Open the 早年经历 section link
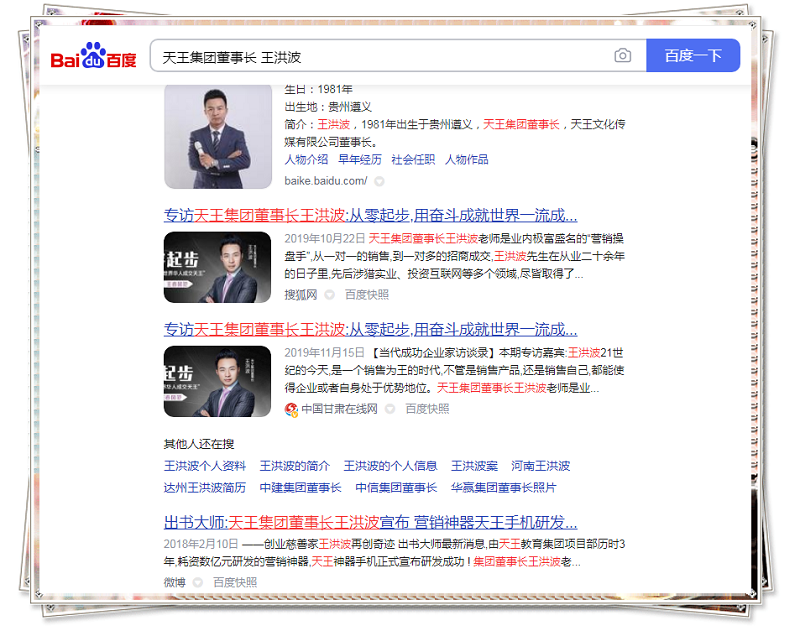 pyautogui.click(x=359, y=160)
